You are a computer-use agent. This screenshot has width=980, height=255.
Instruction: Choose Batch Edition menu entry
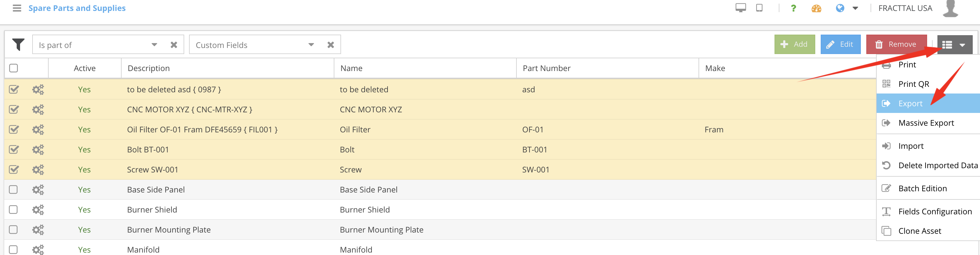(922, 189)
